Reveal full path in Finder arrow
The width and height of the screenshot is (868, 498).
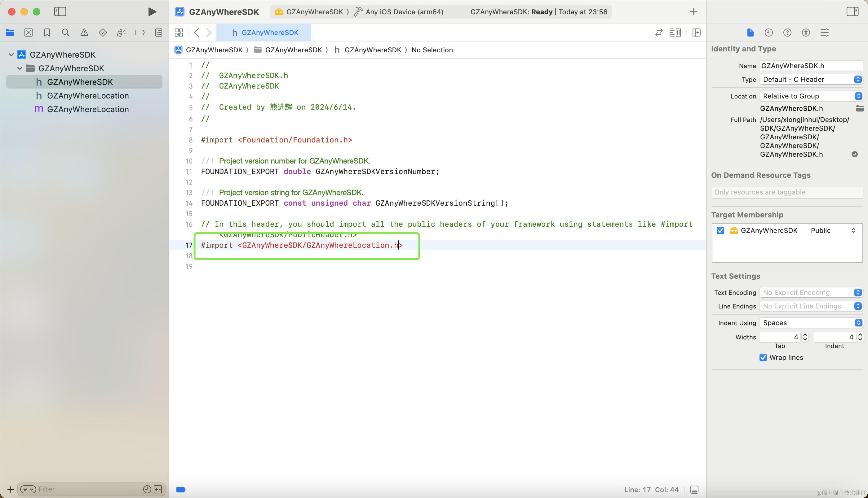click(854, 155)
